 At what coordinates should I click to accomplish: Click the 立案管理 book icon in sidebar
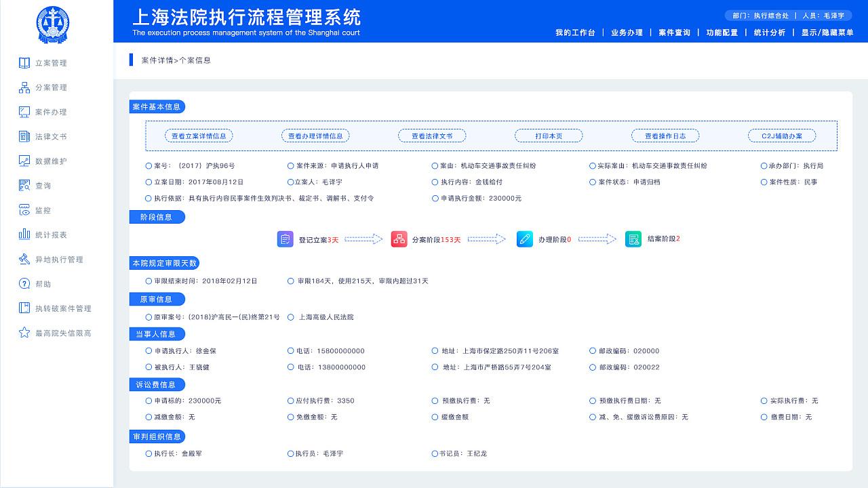click(24, 63)
